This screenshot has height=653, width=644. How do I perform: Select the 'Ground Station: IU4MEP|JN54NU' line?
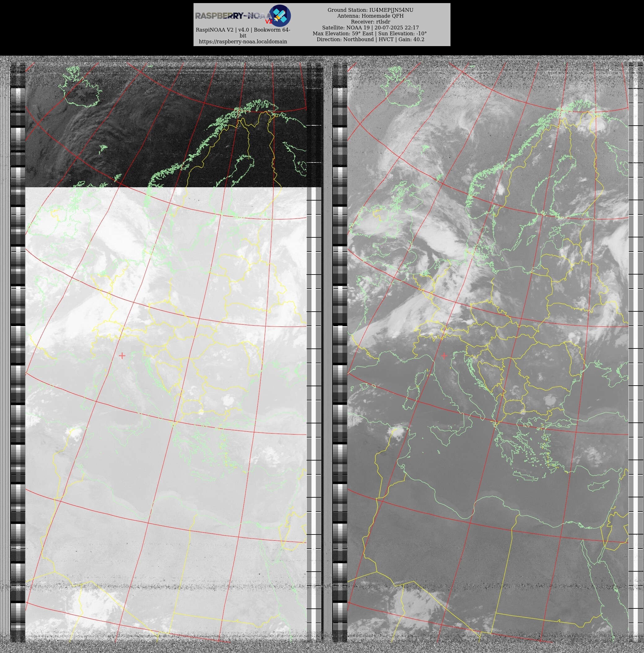pos(370,10)
